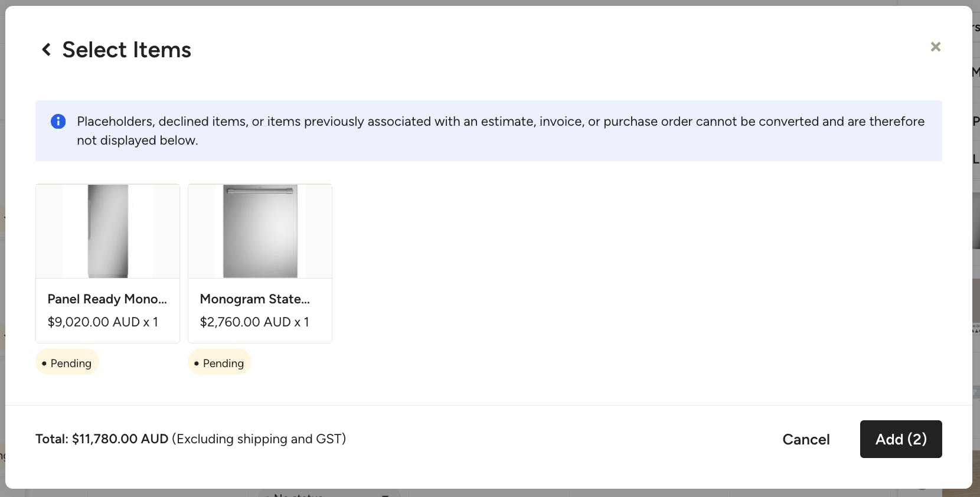Viewport: 980px width, 497px height.
Task: Click the Total: $11,780.00 AUD amount
Action: click(120, 439)
